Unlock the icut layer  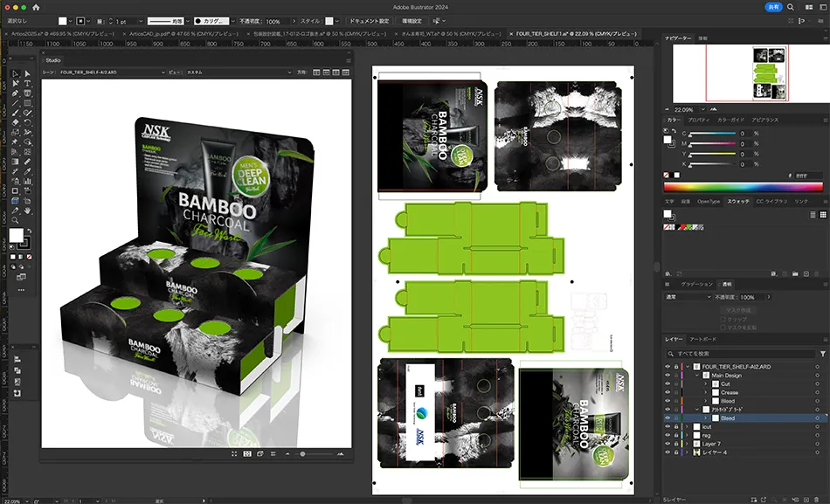pos(676,427)
